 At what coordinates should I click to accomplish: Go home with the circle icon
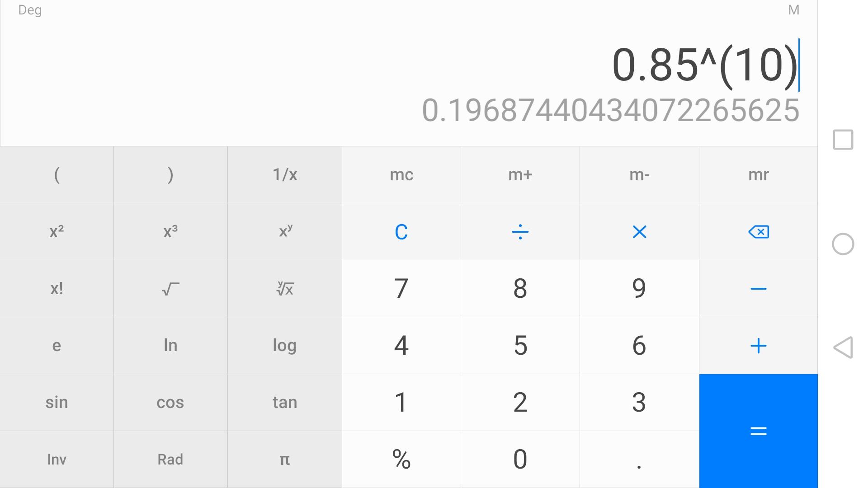(843, 244)
